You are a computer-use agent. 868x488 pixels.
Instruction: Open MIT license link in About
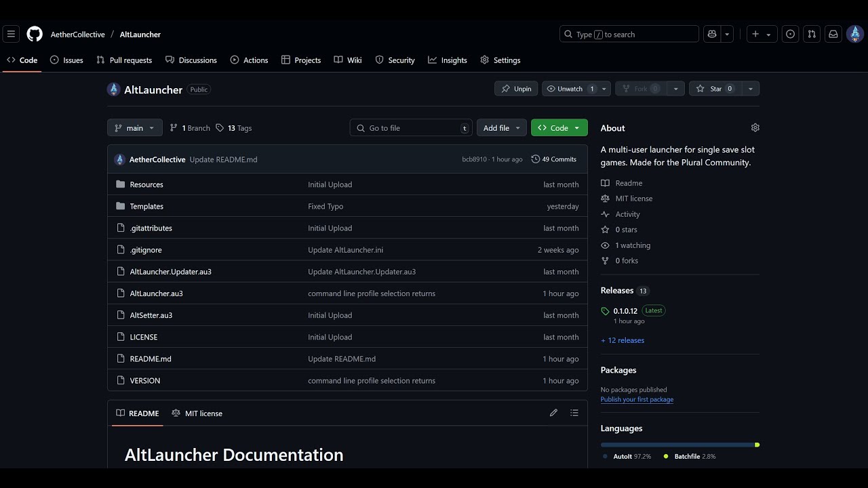pyautogui.click(x=627, y=199)
